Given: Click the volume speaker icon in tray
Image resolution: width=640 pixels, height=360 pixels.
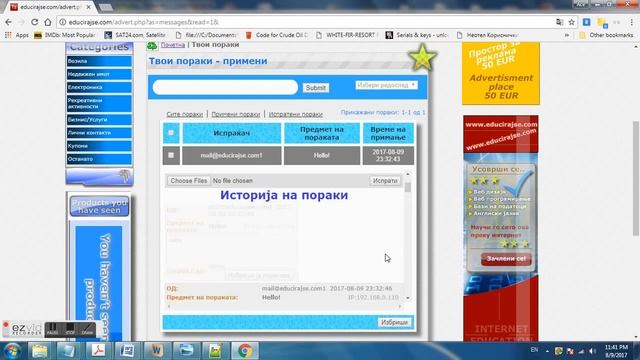Looking at the screenshot, I should [x=592, y=351].
